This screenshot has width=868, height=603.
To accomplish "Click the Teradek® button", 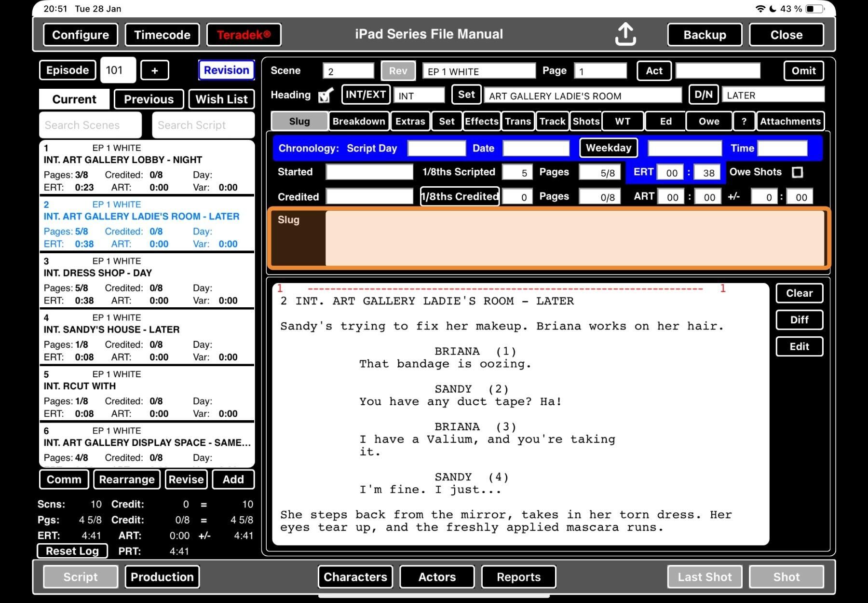I will tap(244, 35).
